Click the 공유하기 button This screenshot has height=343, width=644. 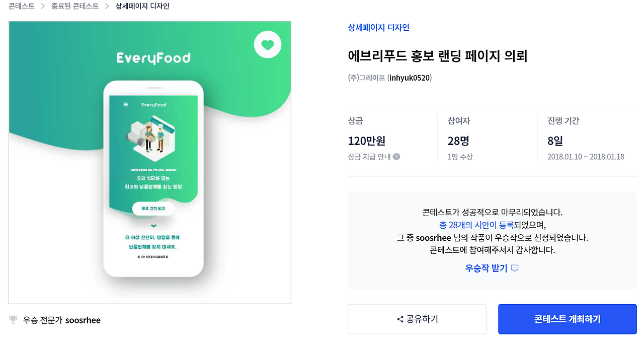coord(417,319)
